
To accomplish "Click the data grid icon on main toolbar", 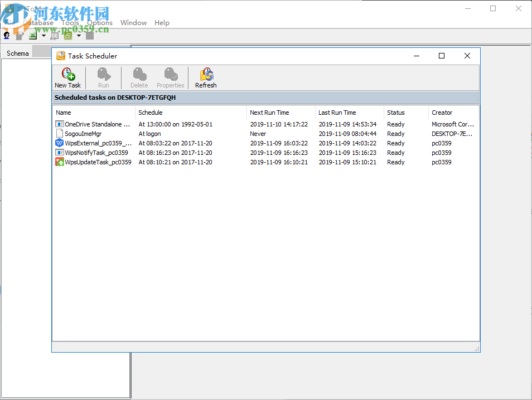I will tap(54, 35).
